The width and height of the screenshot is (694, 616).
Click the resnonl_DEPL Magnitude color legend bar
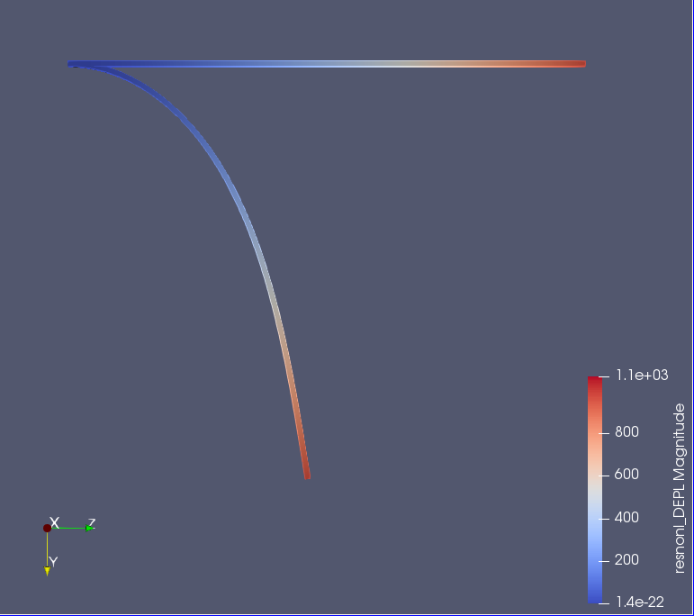595,490
